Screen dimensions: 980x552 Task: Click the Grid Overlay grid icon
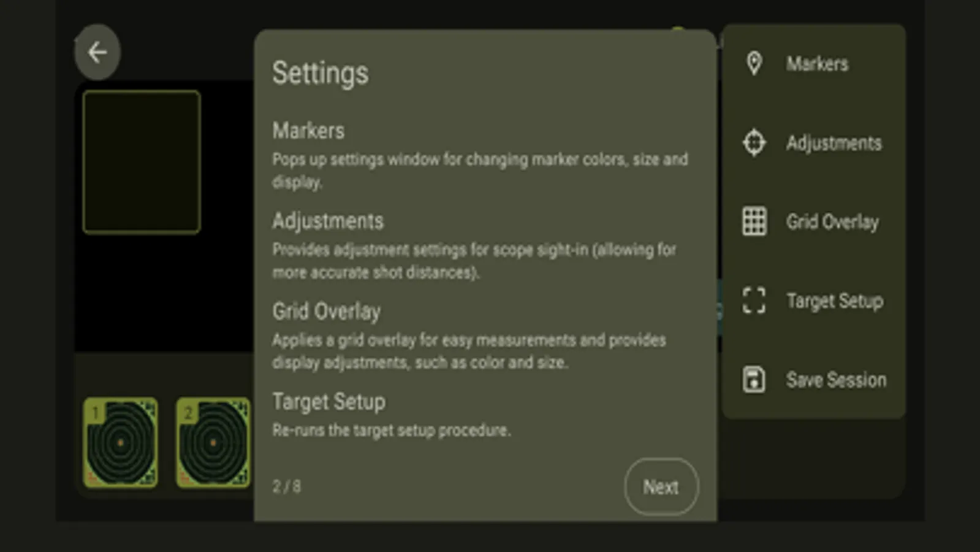[754, 221]
